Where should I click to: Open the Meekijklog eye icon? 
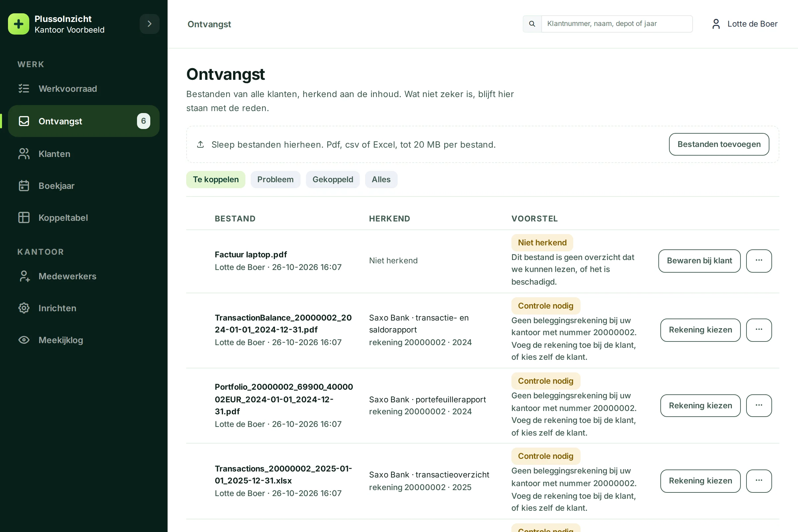pos(24,340)
